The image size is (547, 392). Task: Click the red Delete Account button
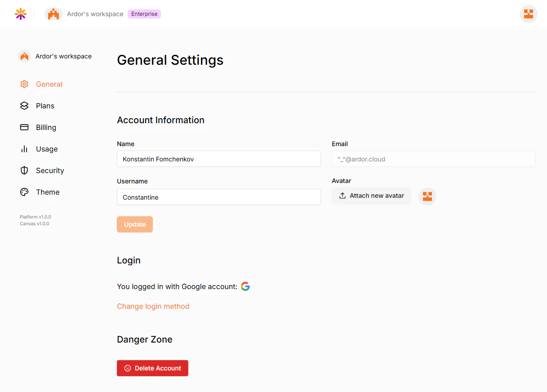point(152,368)
